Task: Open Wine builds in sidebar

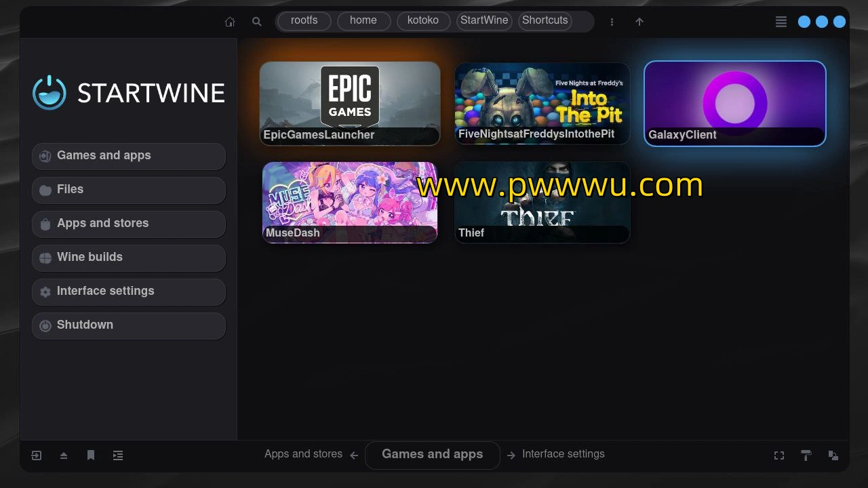Action: tap(128, 258)
